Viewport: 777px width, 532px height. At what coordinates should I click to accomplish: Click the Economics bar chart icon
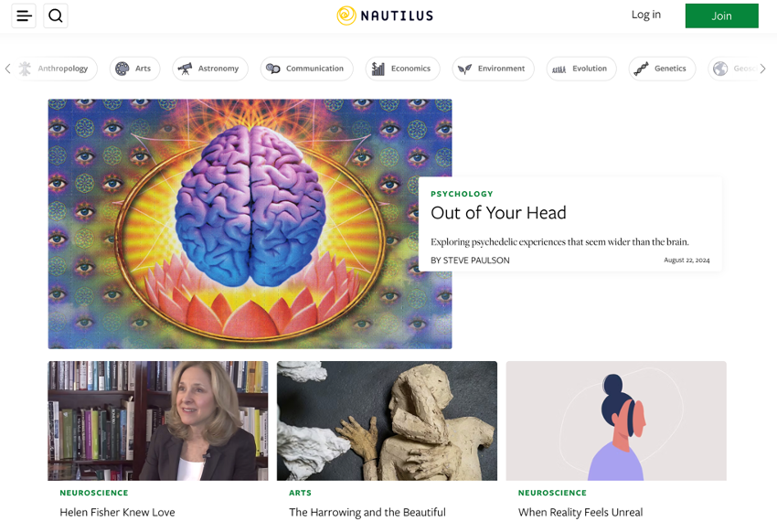tap(378, 69)
